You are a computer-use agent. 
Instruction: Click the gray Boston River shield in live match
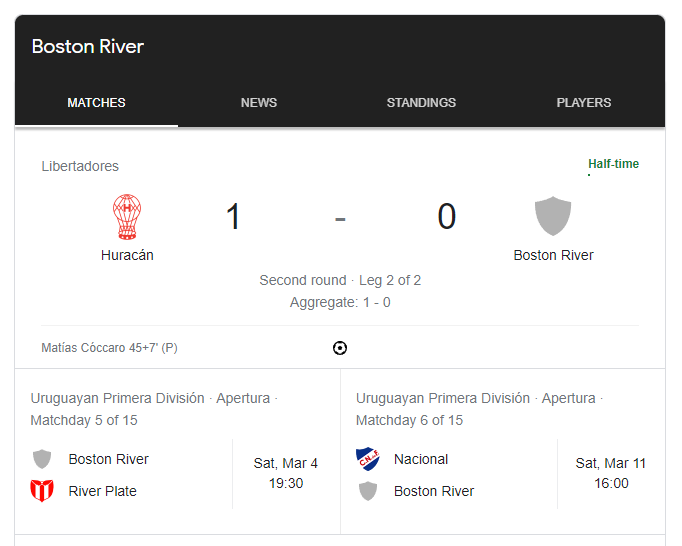click(553, 216)
